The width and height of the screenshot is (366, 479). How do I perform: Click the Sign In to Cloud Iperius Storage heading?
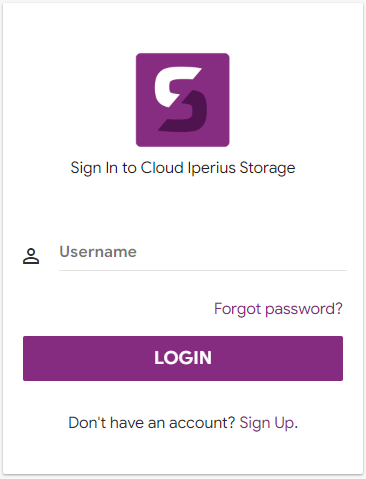click(183, 168)
